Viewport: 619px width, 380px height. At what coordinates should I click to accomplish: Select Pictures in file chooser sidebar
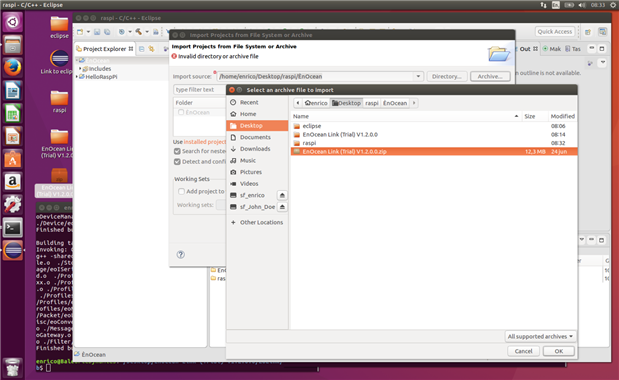click(257, 172)
